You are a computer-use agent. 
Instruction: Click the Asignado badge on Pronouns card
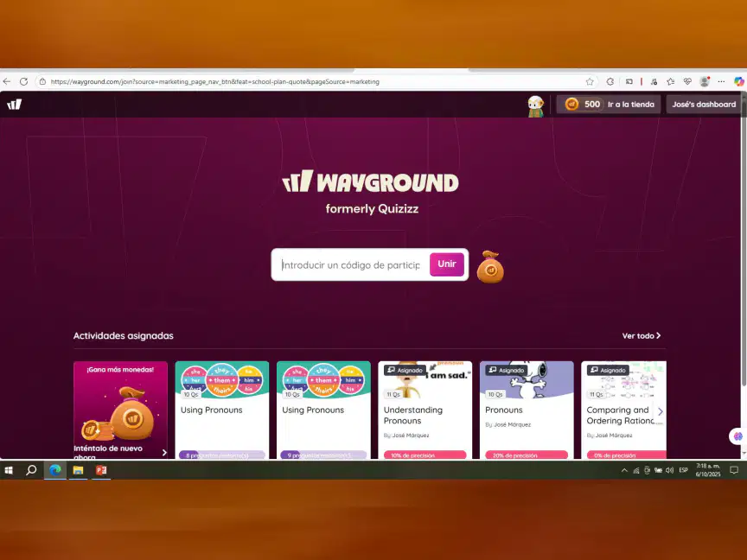(507, 370)
